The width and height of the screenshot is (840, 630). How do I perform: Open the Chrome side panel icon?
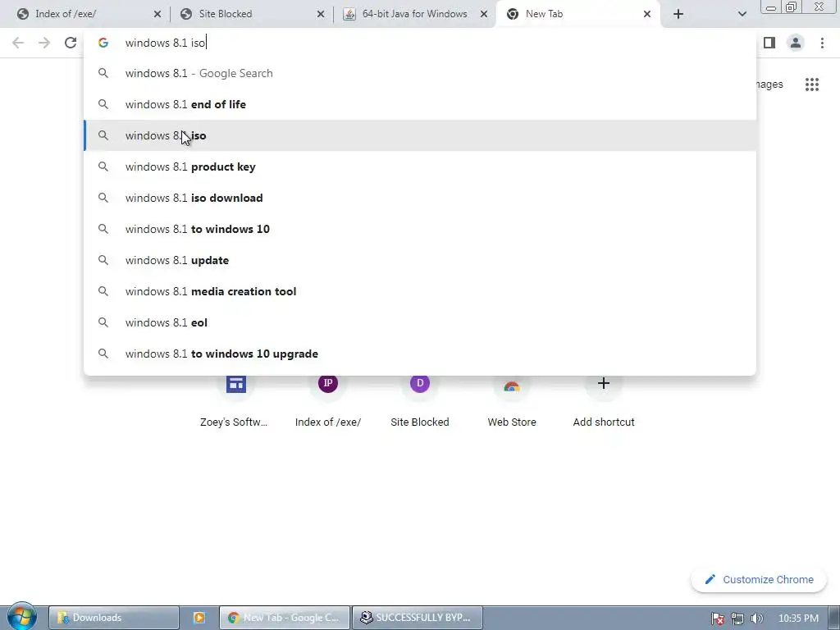coord(769,43)
